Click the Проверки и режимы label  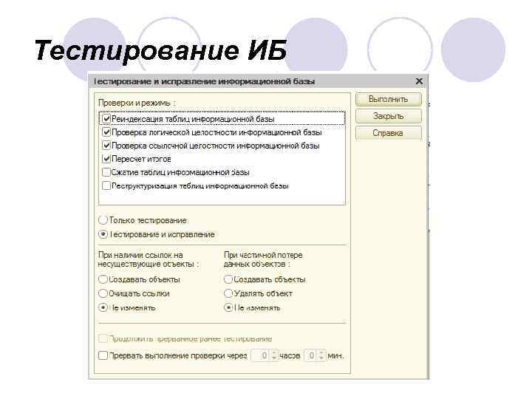pos(137,103)
